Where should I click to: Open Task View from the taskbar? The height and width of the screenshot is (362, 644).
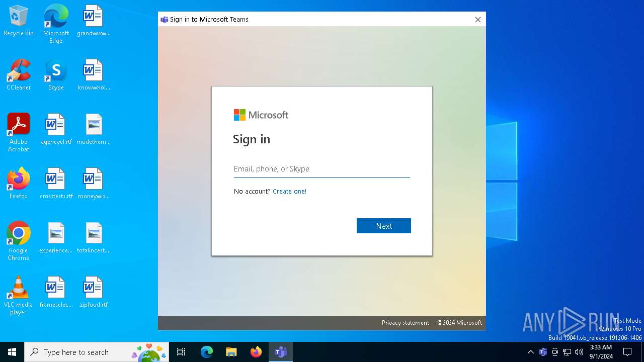tap(181, 352)
